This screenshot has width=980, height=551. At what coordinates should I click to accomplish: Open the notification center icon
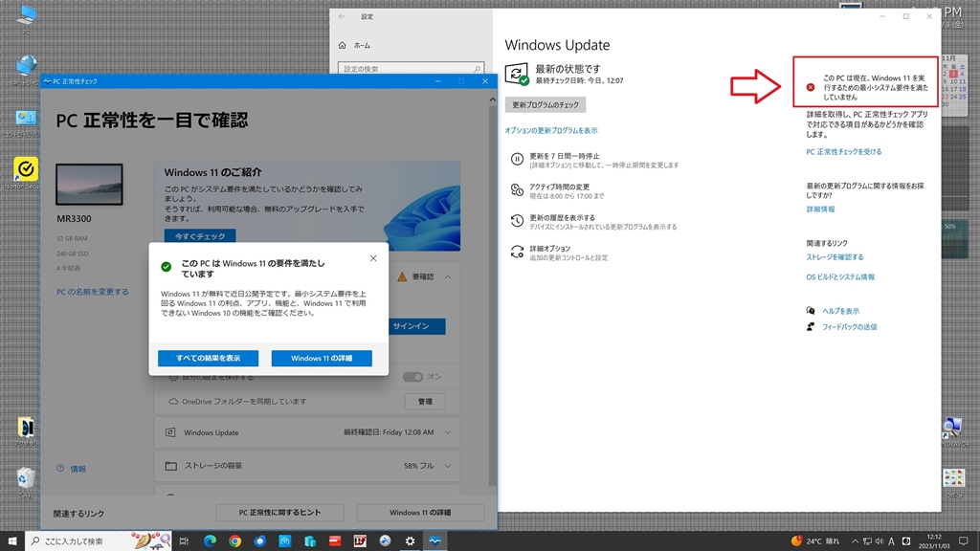click(964, 541)
